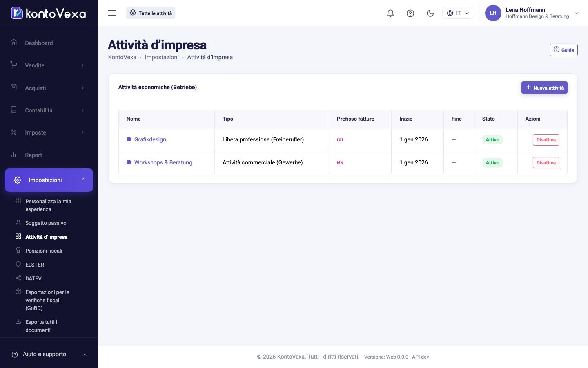Viewport: 588px width, 368px height.
Task: Click the LH user avatar
Action: coord(493,13)
